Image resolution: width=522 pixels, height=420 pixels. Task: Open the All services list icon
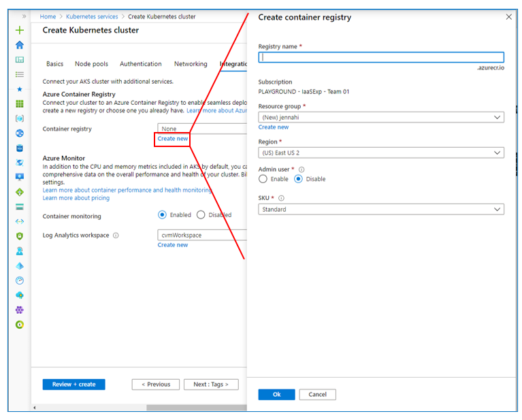pyautogui.click(x=20, y=74)
